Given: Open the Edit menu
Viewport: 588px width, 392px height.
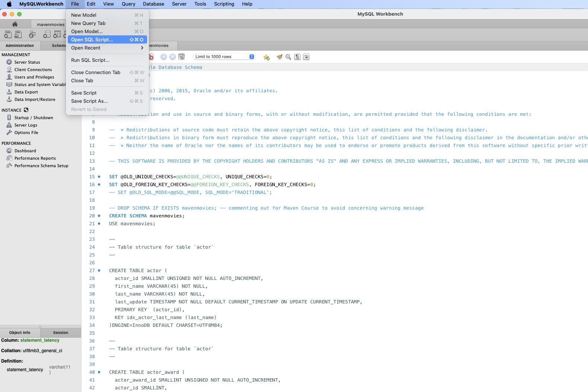Looking at the screenshot, I should 91,4.
